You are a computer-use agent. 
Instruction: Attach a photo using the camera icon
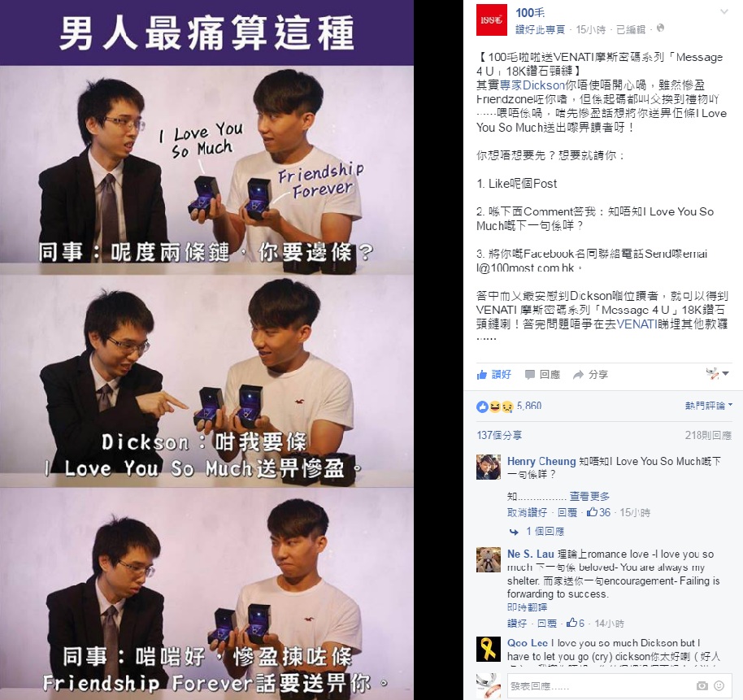pyautogui.click(x=702, y=686)
